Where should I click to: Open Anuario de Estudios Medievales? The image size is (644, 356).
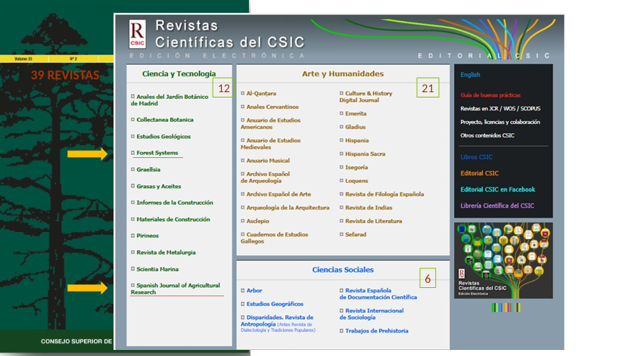click(271, 144)
